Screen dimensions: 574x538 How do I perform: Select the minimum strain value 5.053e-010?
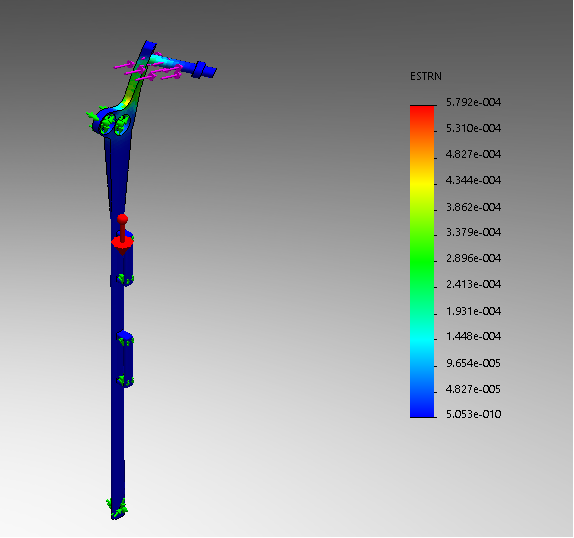click(x=473, y=414)
